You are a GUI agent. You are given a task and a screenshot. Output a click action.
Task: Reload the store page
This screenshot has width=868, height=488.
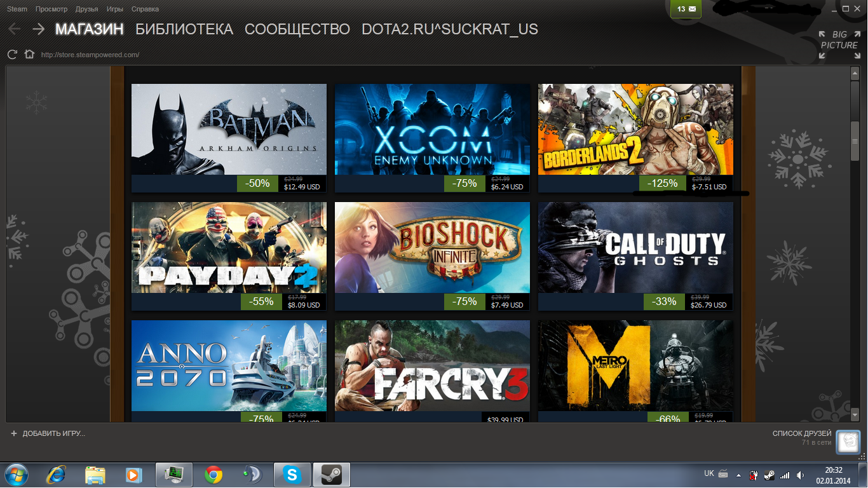pyautogui.click(x=12, y=54)
